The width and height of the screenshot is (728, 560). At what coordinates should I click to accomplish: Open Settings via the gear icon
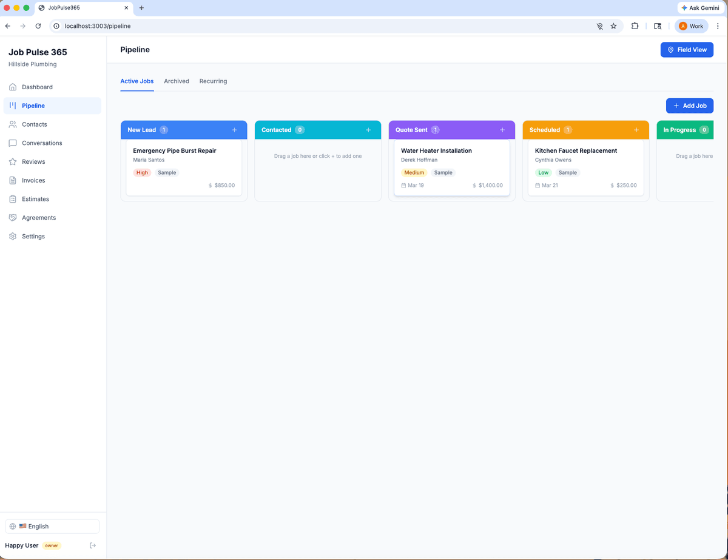[12, 236]
